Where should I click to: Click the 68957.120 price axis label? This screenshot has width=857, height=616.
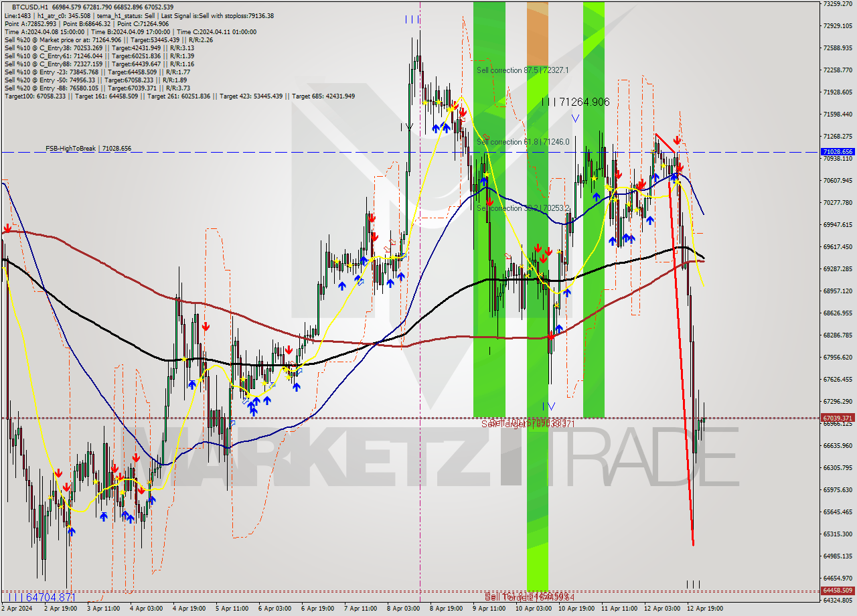pyautogui.click(x=839, y=291)
